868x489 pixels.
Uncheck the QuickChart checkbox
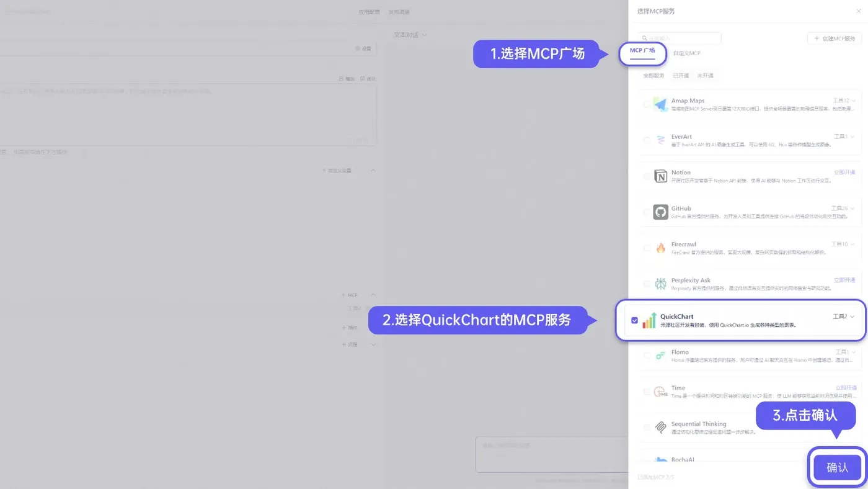pyautogui.click(x=634, y=320)
